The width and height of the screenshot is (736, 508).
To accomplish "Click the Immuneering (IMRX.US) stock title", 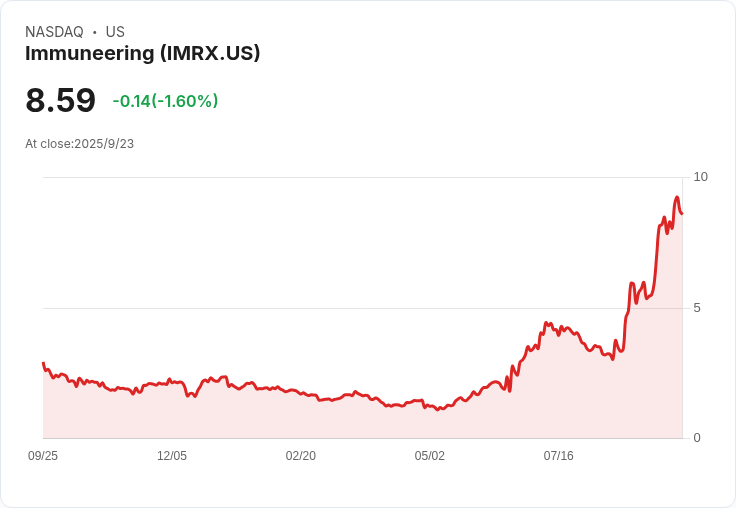I will (x=142, y=53).
